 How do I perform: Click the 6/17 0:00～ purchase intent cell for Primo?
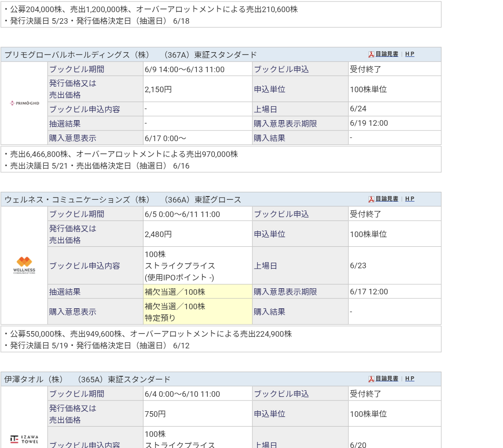tap(197, 138)
